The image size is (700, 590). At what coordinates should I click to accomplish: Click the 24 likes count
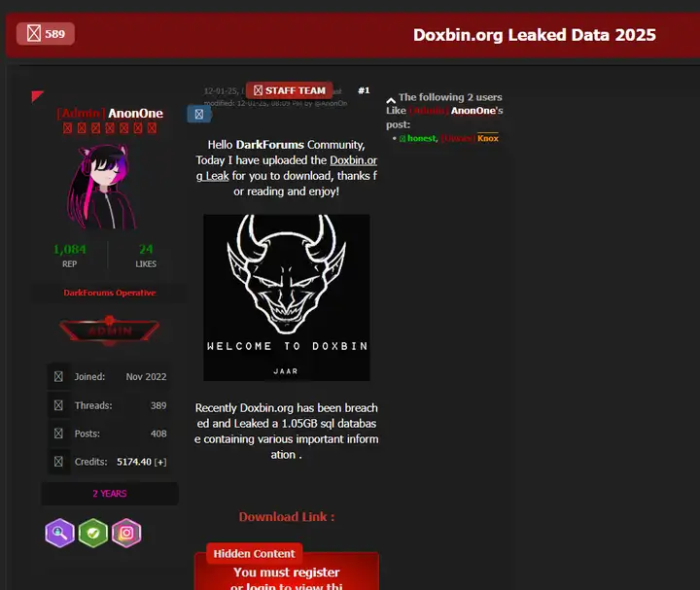pos(146,249)
